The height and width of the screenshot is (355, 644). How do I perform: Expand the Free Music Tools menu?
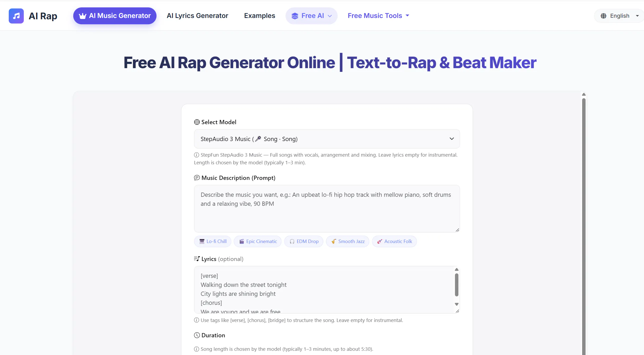coord(378,16)
